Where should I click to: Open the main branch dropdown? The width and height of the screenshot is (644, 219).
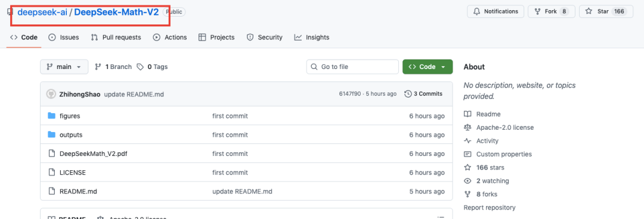point(64,67)
